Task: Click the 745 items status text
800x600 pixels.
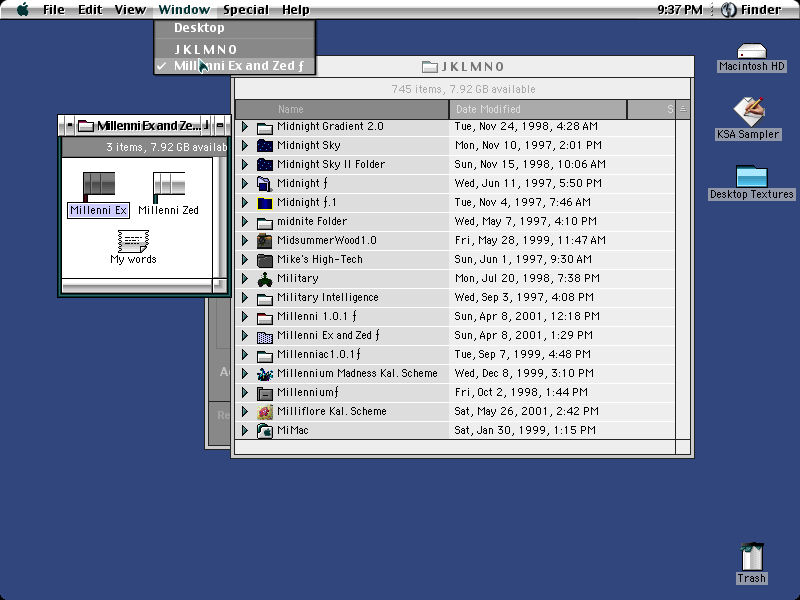Action: click(x=463, y=89)
